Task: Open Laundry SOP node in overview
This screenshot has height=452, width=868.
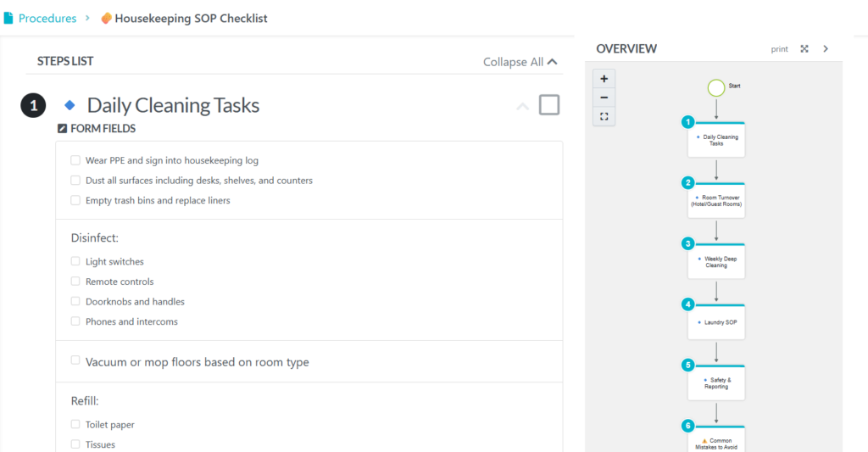Action: pyautogui.click(x=716, y=322)
